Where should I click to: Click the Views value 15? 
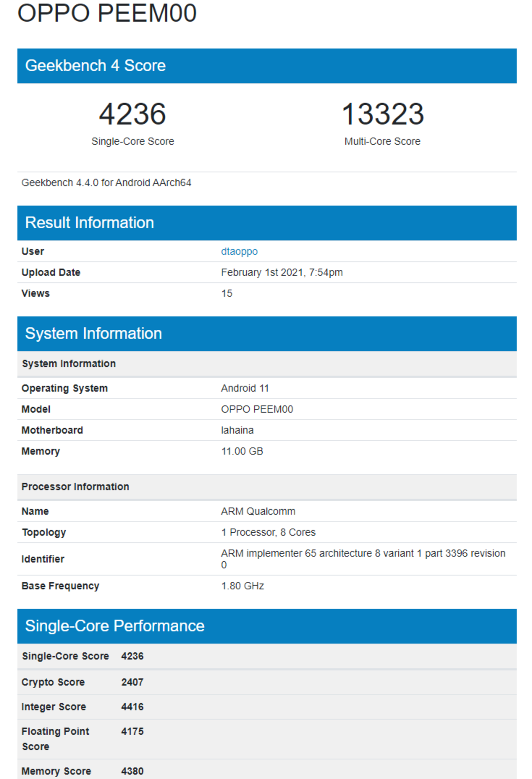coord(227,293)
